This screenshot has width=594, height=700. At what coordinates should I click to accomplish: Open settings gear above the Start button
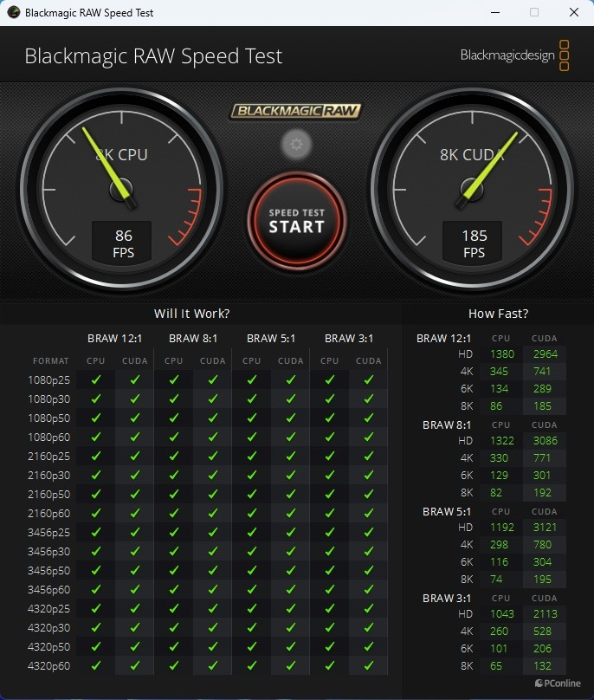coord(296,144)
